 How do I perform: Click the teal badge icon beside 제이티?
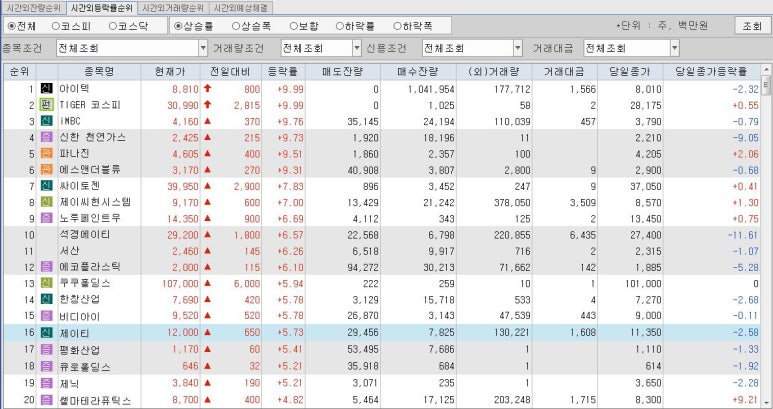tap(47, 332)
